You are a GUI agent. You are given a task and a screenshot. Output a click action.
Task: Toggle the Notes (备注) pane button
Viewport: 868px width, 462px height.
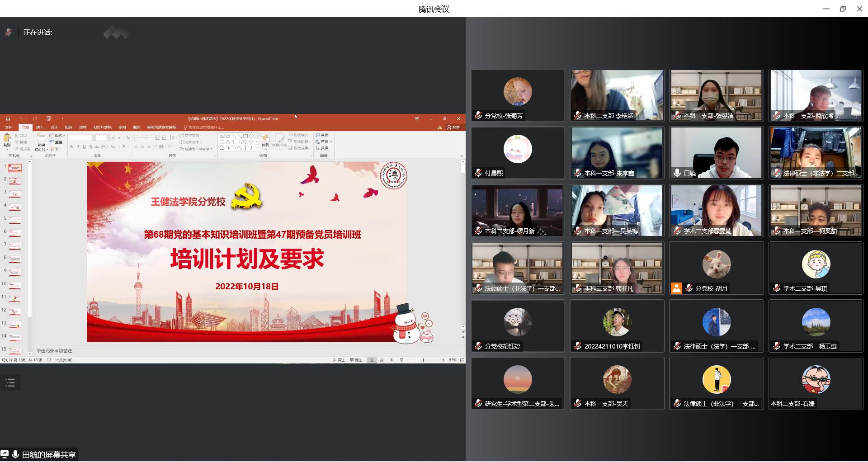[x=339, y=360]
